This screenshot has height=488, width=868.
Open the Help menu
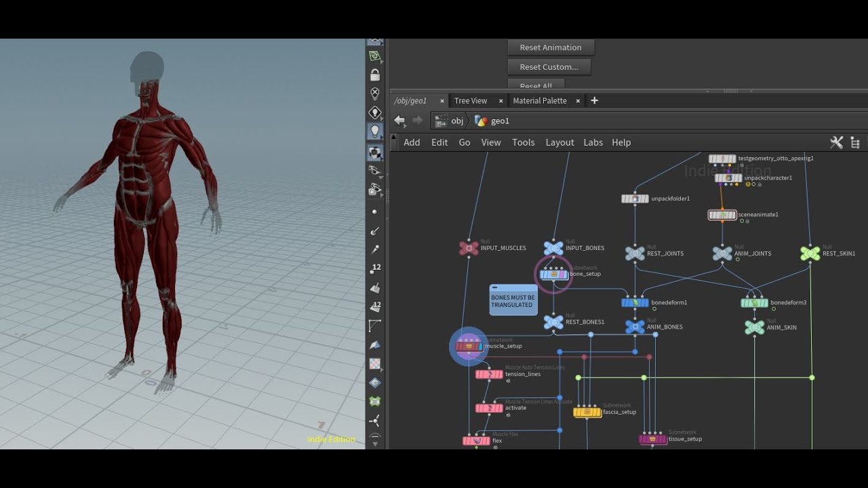[621, 142]
